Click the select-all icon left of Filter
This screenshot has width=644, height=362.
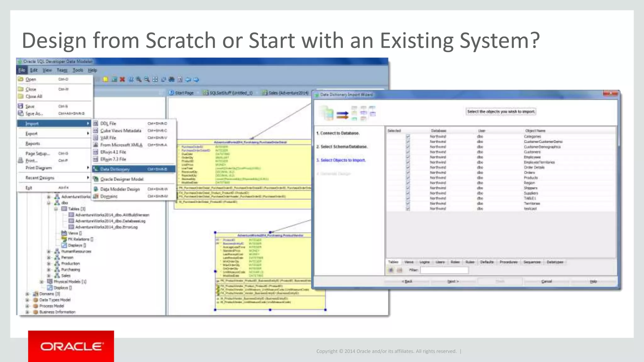pyautogui.click(x=391, y=270)
